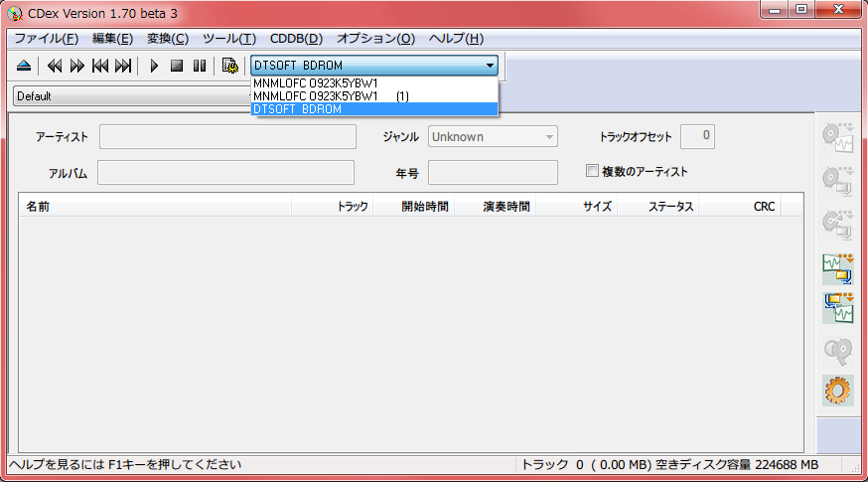Screen dimensions: 868x482
Task: Open the Default profile dropdown
Action: pyautogui.click(x=132, y=95)
